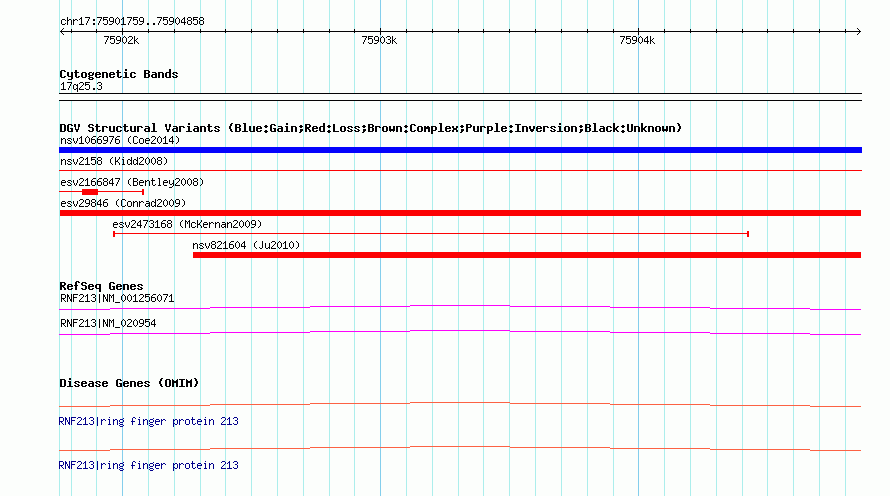
Task: Click the DGV Structural Variants heading
Action: pos(371,128)
